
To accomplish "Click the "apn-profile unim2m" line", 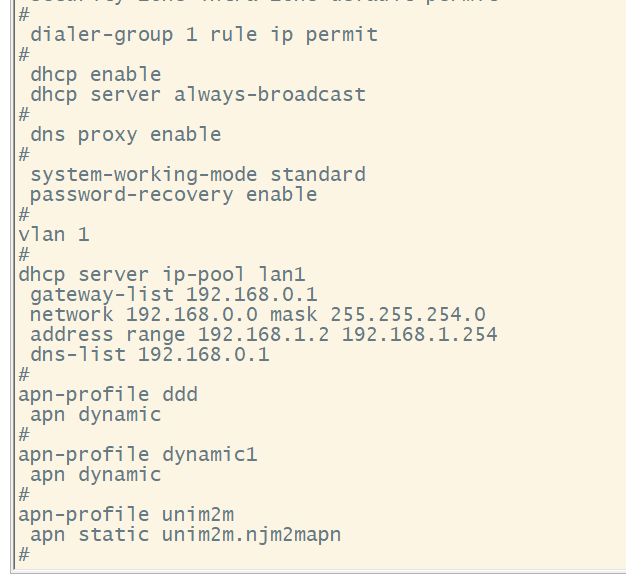I will click(x=126, y=515).
